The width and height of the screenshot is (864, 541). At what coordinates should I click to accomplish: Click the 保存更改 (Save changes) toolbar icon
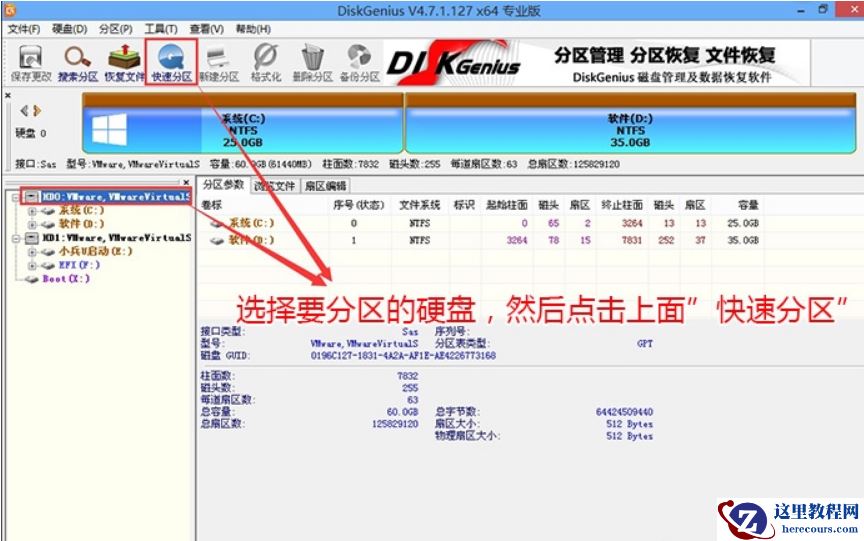tap(30, 57)
